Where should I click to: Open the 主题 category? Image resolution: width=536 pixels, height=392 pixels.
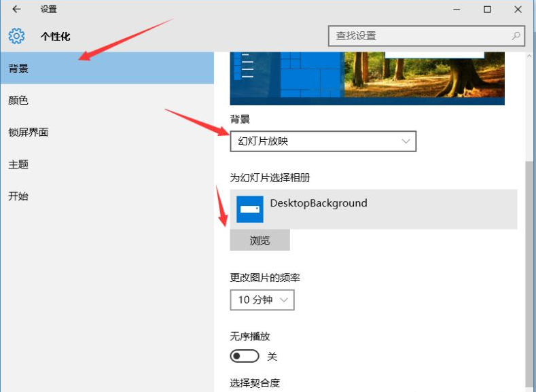click(107, 164)
